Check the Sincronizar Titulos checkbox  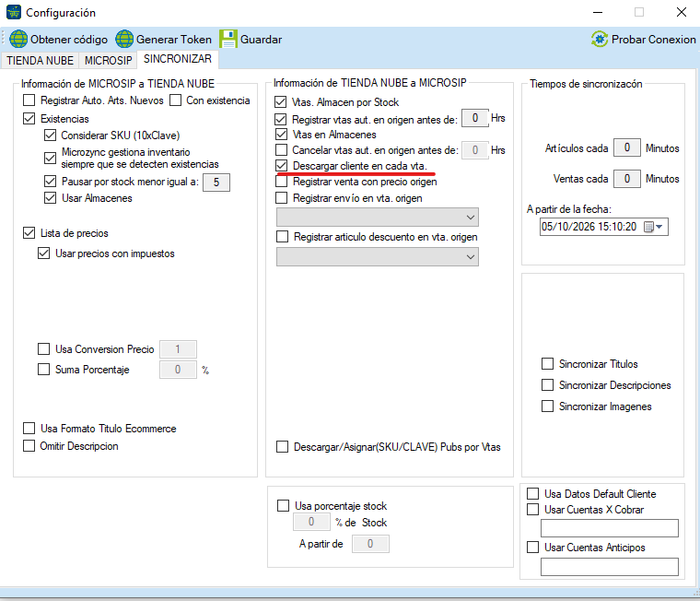547,364
